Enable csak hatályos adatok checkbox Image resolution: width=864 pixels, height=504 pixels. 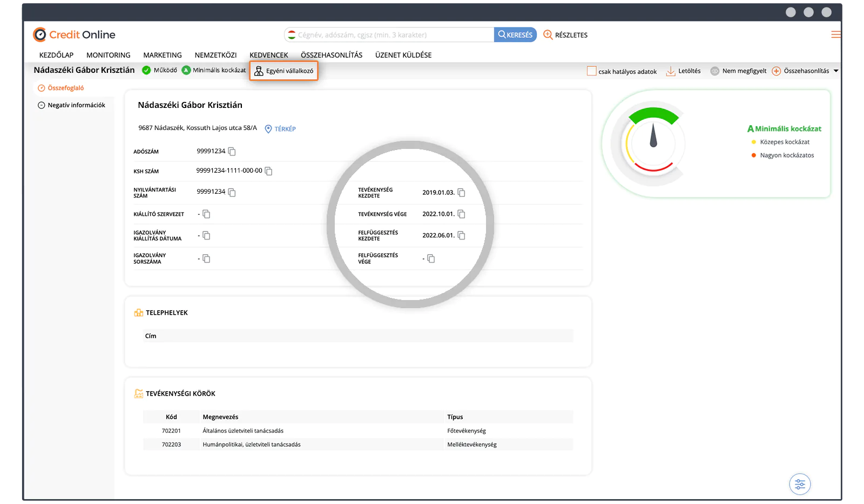coord(592,71)
